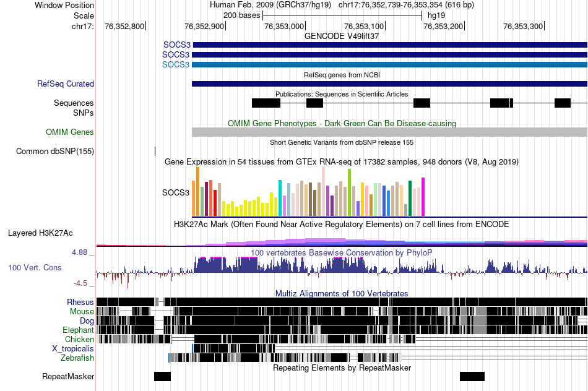Click the 76,352,800 ruler coordinate
588x391 pixels.
124,26
